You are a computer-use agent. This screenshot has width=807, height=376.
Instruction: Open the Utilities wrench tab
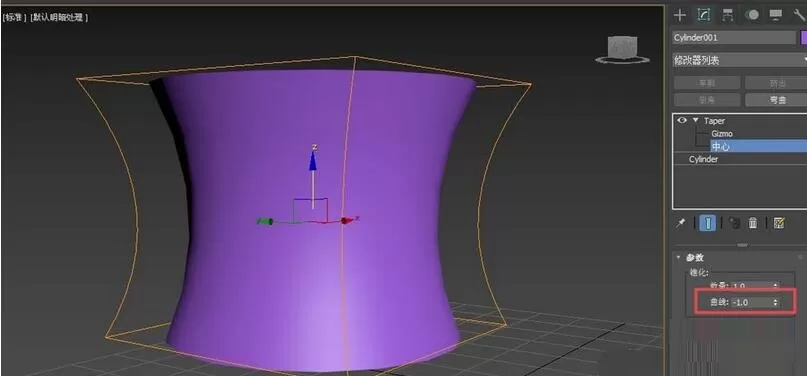[x=800, y=15]
